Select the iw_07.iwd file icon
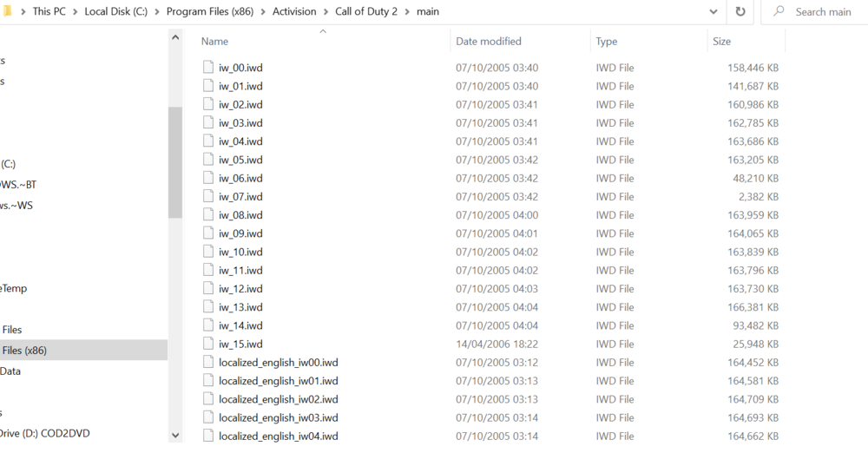The width and height of the screenshot is (868, 453). pyautogui.click(x=207, y=197)
